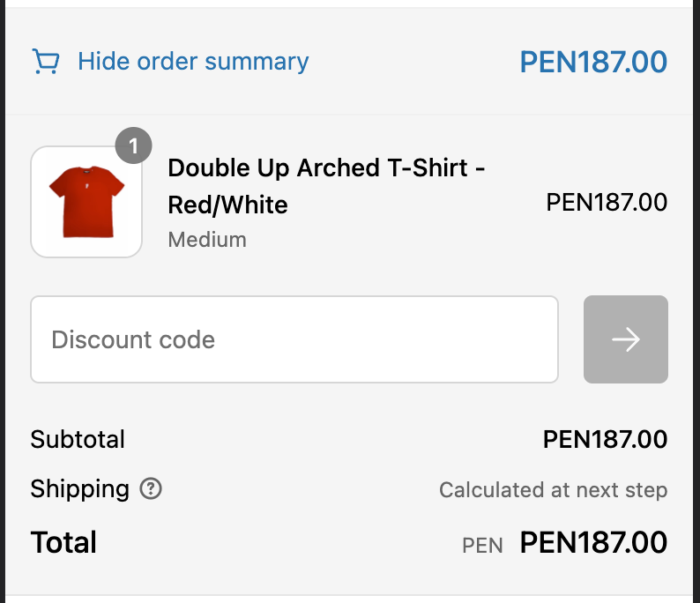Image resolution: width=700 pixels, height=603 pixels.
Task: Click the small grey PEN currency code
Action: tap(482, 546)
